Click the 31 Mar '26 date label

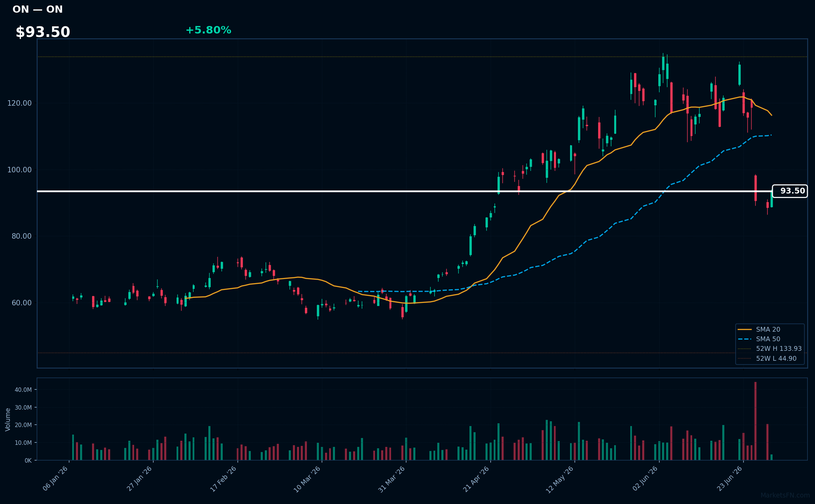coord(392,479)
